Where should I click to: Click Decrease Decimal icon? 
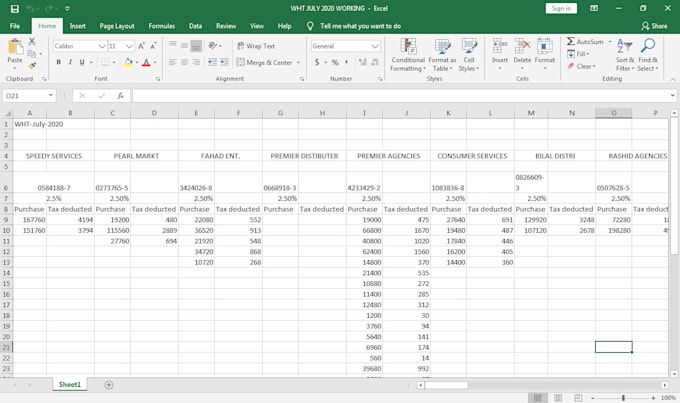[x=375, y=62]
